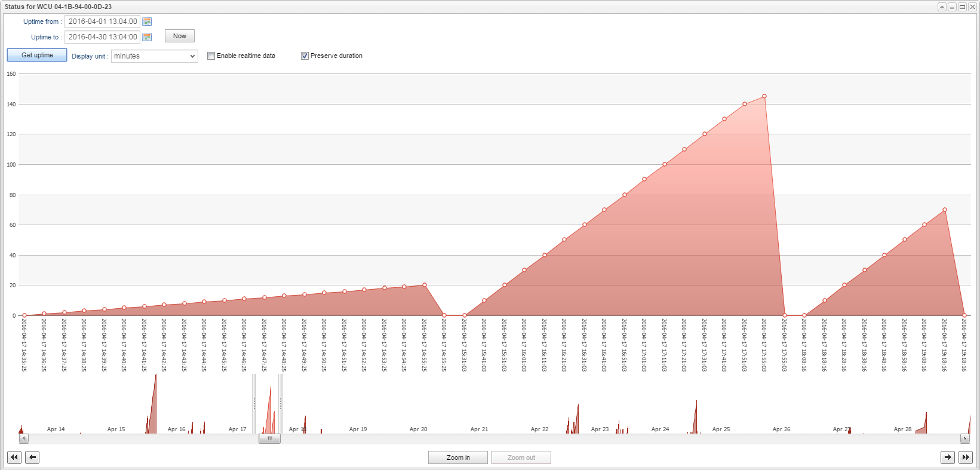The image size is (980, 470).
Task: Open the Display unit dropdown
Action: pos(154,56)
